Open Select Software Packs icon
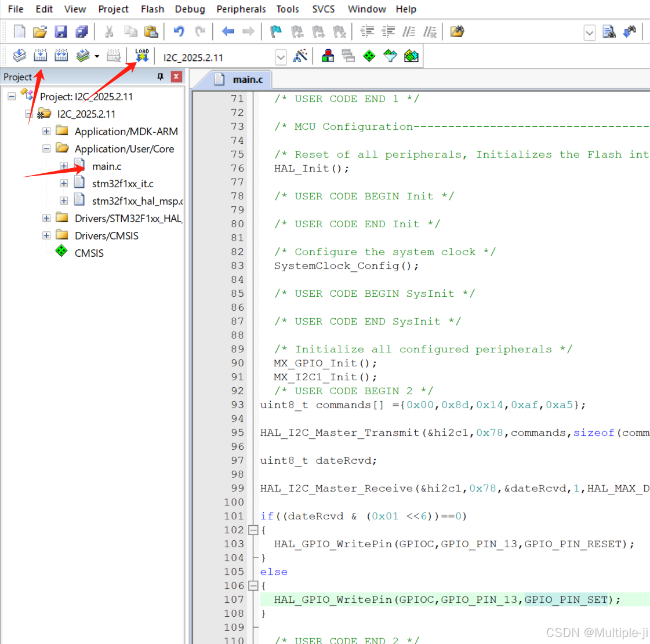 click(x=390, y=56)
